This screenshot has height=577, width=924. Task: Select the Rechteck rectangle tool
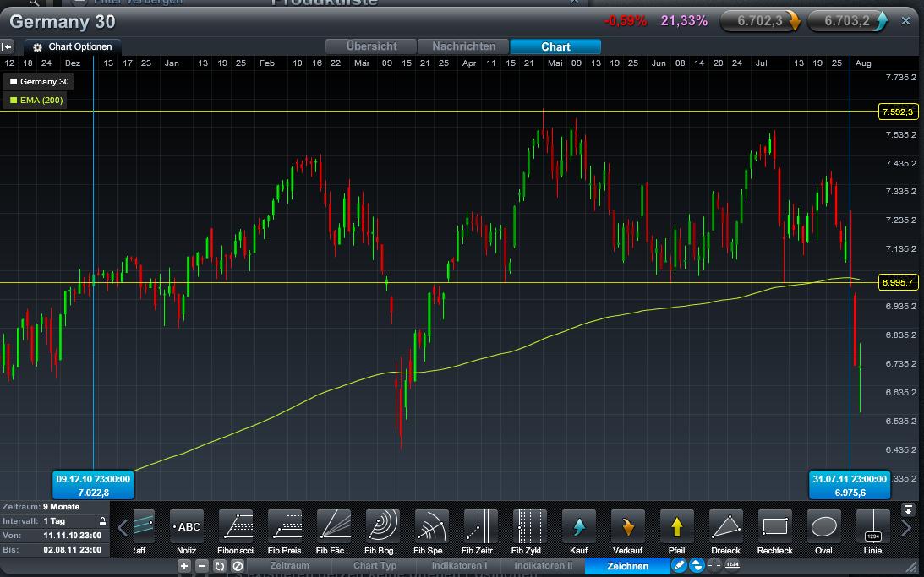tap(775, 532)
